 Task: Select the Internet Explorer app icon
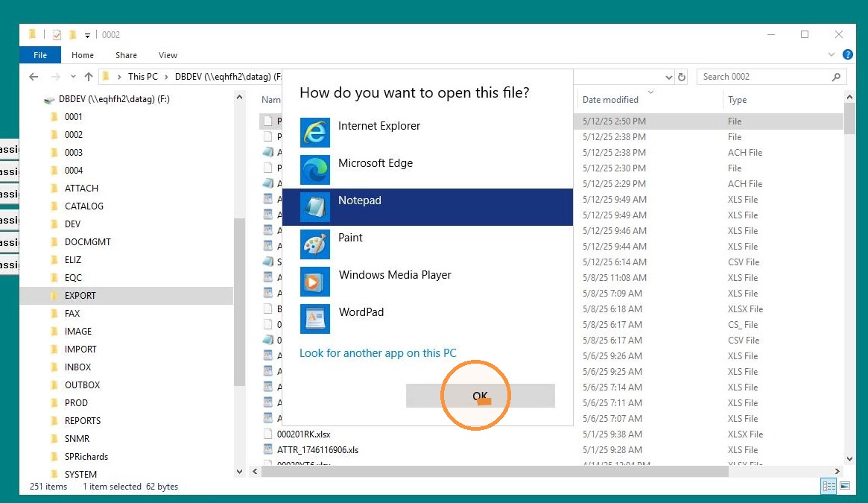pyautogui.click(x=315, y=133)
